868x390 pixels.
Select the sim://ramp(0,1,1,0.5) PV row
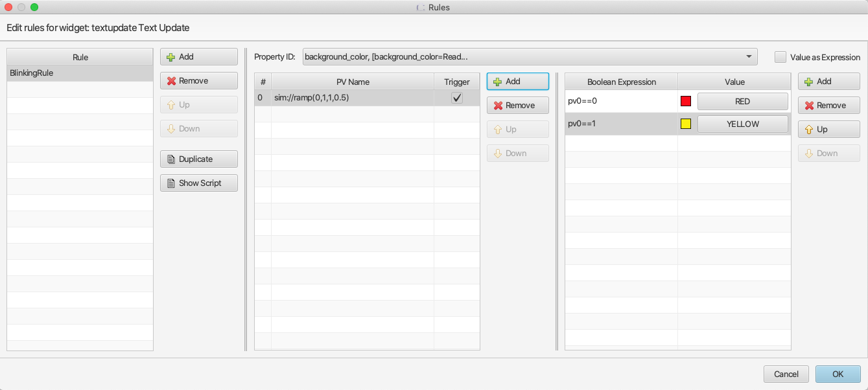click(x=352, y=98)
